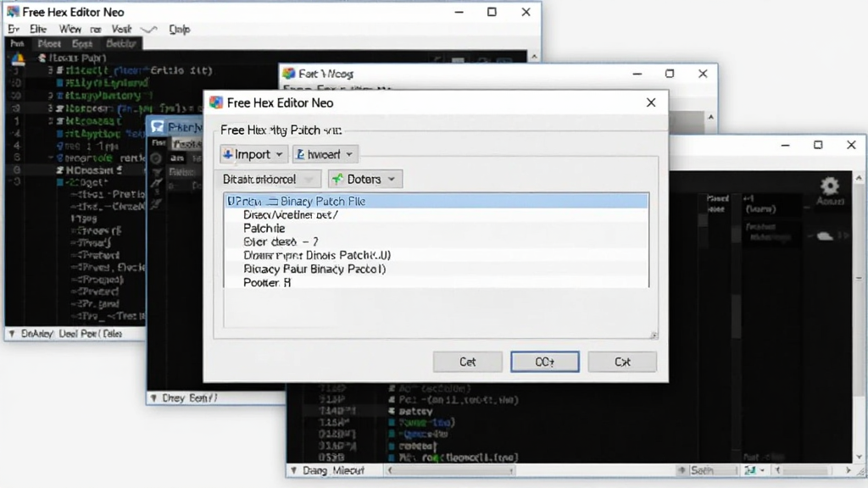868x488 pixels.
Task: Open the first menu in the main window
Action: point(14,29)
